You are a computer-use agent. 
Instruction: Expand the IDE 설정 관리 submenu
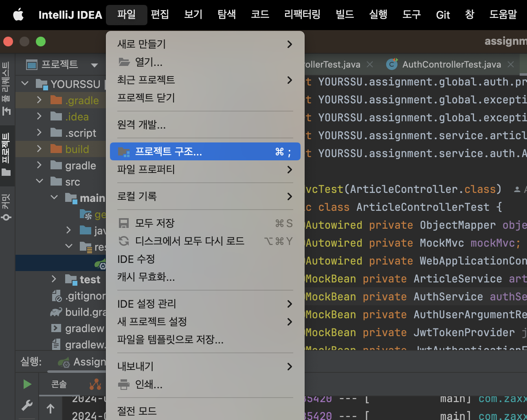(205, 304)
